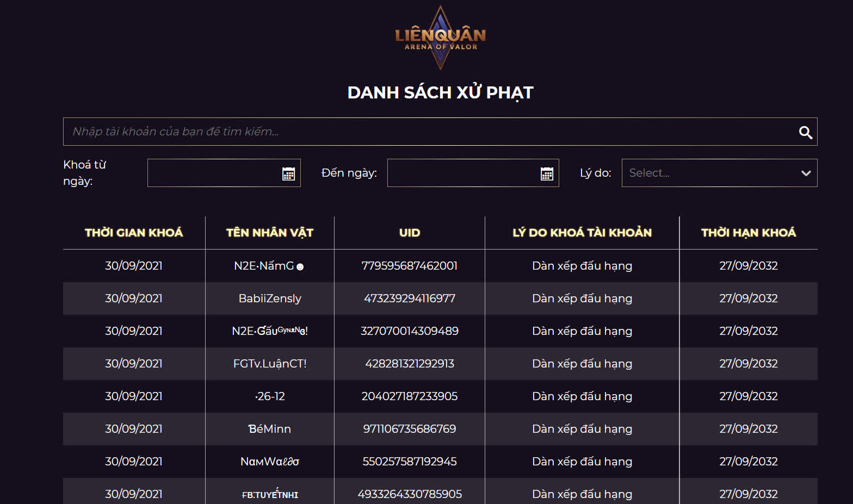Click "Dàn xếp đấu hạng" reason for BéMinn

coord(582,428)
